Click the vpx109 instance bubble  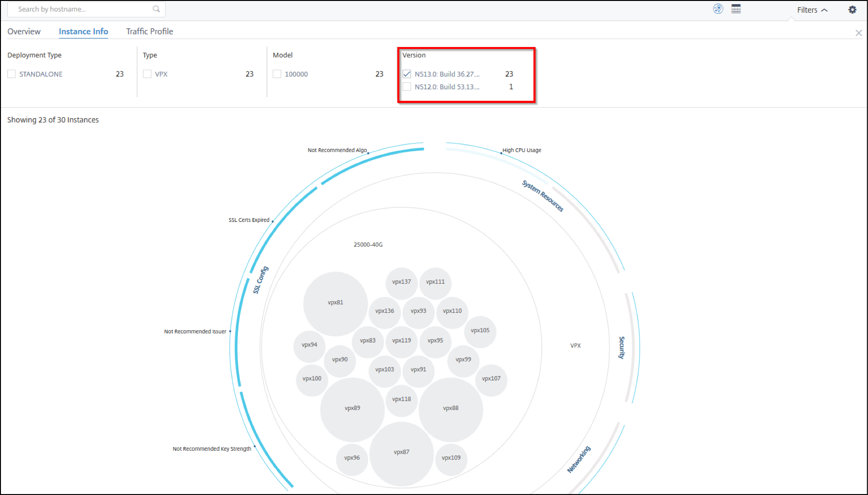tap(451, 459)
